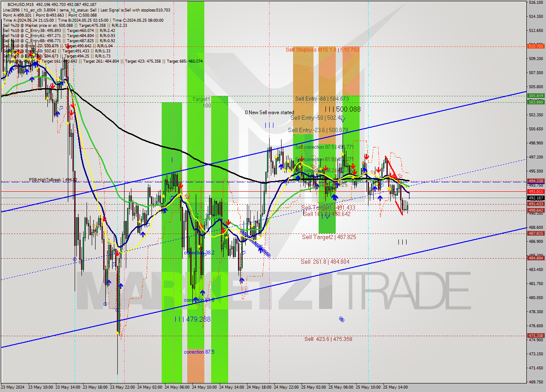Select the 'Sell Target2 | 487.825' label

tap(329, 237)
